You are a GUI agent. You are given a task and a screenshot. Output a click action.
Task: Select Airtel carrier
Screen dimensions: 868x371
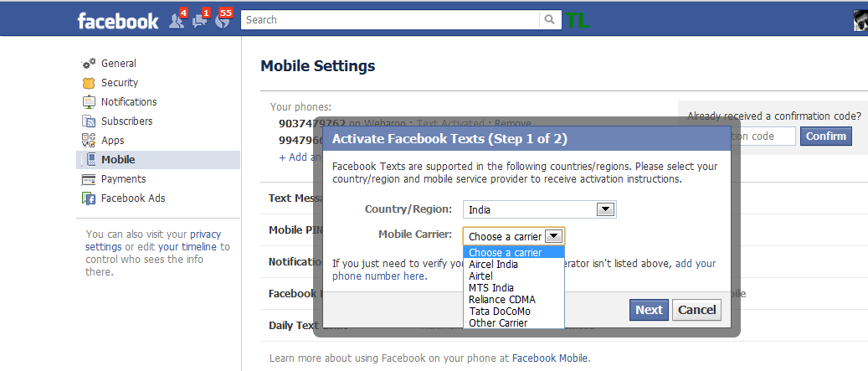click(x=514, y=276)
